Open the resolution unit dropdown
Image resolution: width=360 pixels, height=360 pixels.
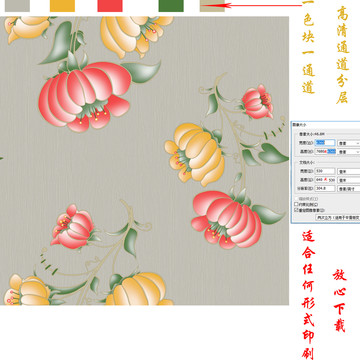[349, 189]
